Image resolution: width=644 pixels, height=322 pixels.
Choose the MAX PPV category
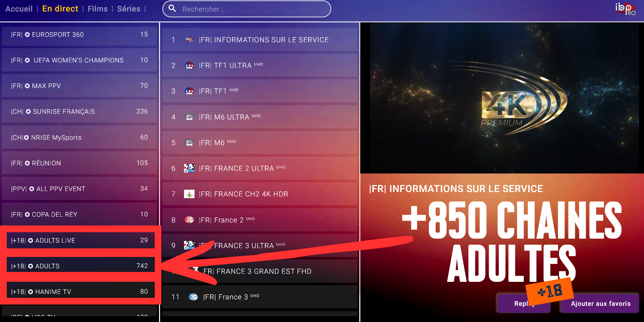79,86
